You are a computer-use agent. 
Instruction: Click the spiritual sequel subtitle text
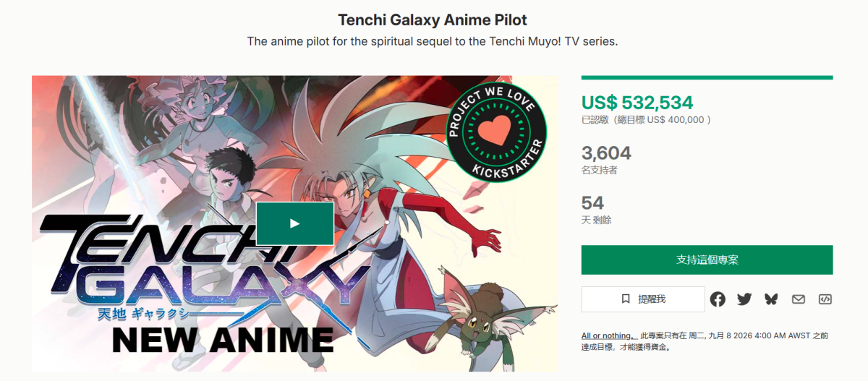coord(433,41)
